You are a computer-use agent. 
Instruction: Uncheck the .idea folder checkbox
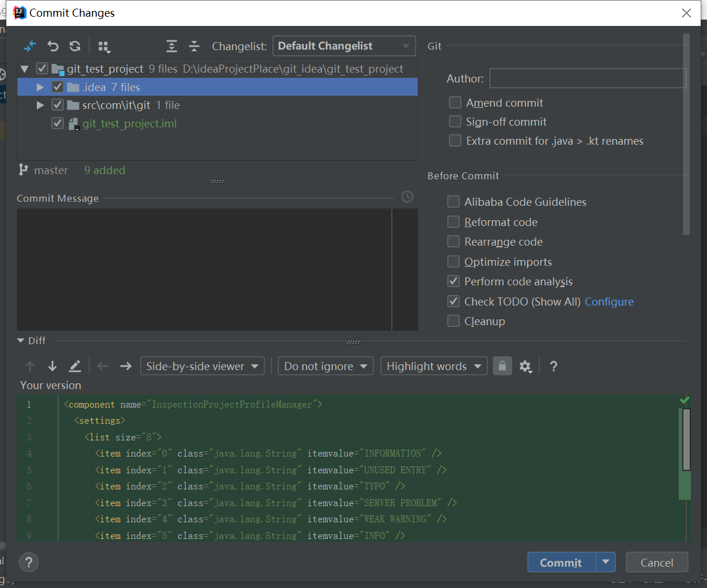click(x=58, y=87)
